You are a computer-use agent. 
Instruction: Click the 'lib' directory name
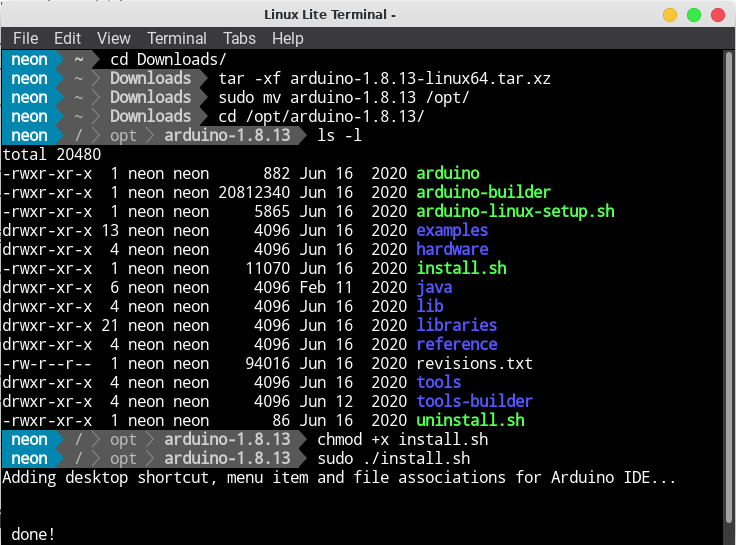click(x=430, y=306)
